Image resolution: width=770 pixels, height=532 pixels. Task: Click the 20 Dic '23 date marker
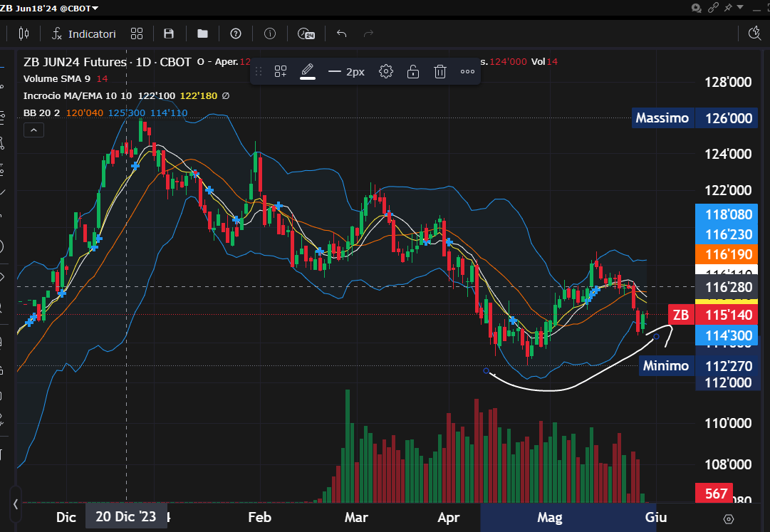(x=125, y=517)
